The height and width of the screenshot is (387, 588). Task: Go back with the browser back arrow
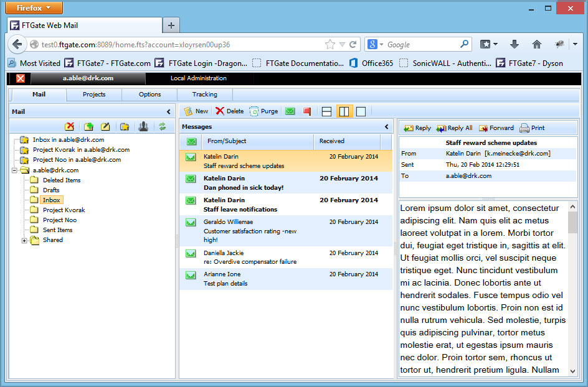[17, 45]
